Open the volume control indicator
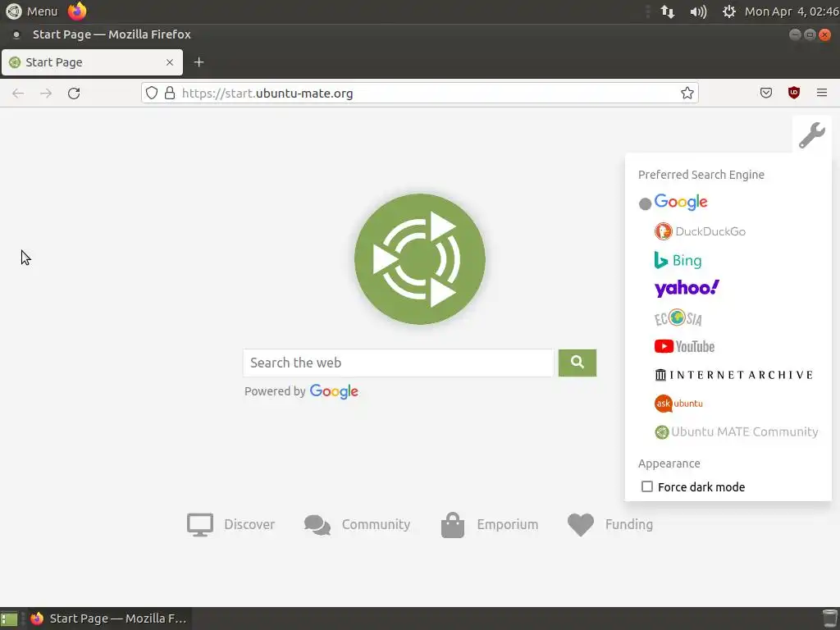This screenshot has height=630, width=840. pyautogui.click(x=698, y=11)
